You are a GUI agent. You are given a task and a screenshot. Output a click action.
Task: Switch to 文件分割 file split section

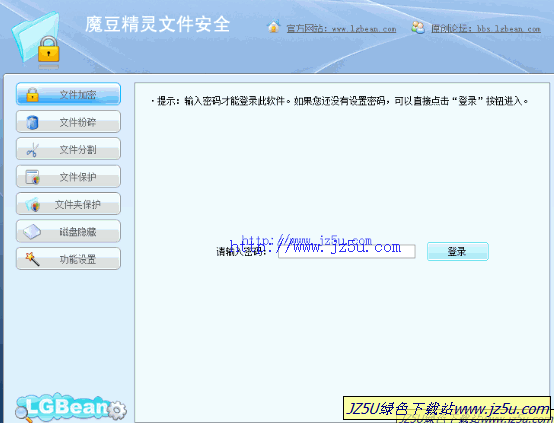click(68, 149)
